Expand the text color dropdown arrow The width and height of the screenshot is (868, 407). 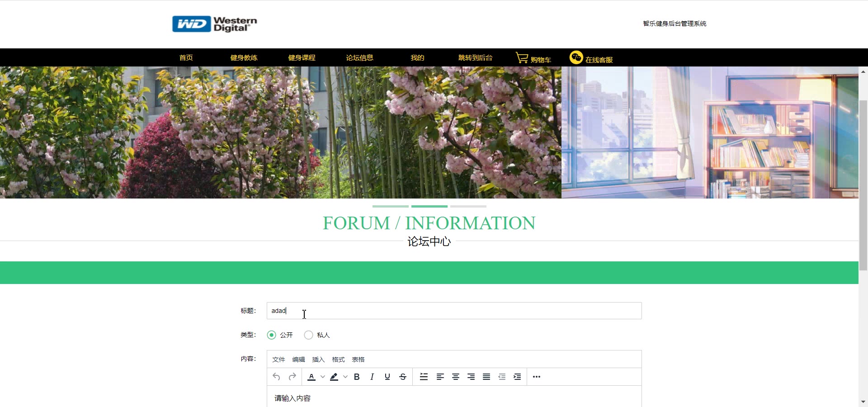[x=323, y=377]
